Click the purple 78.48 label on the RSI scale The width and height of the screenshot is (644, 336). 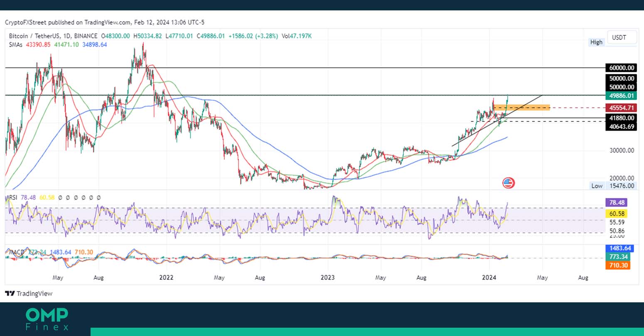[616, 203]
